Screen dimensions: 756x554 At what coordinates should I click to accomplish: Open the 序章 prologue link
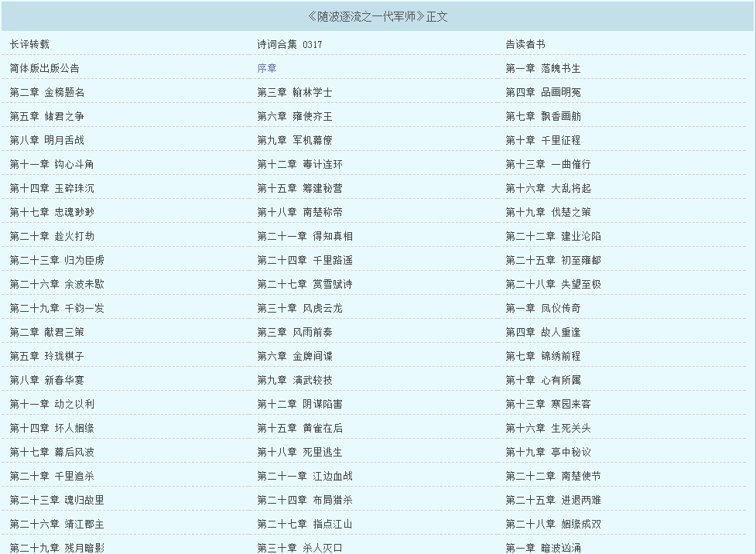(267, 68)
